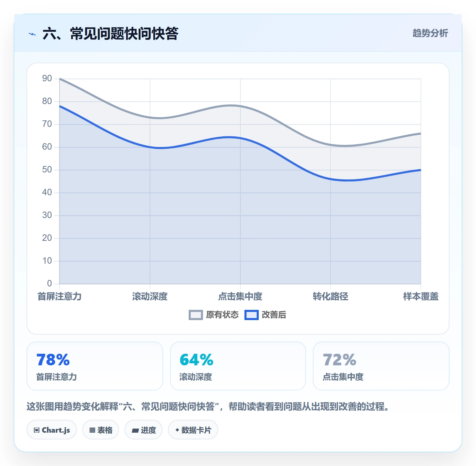This screenshot has width=476, height=466.
Task: Select the 进度 tag chip
Action: (x=143, y=430)
